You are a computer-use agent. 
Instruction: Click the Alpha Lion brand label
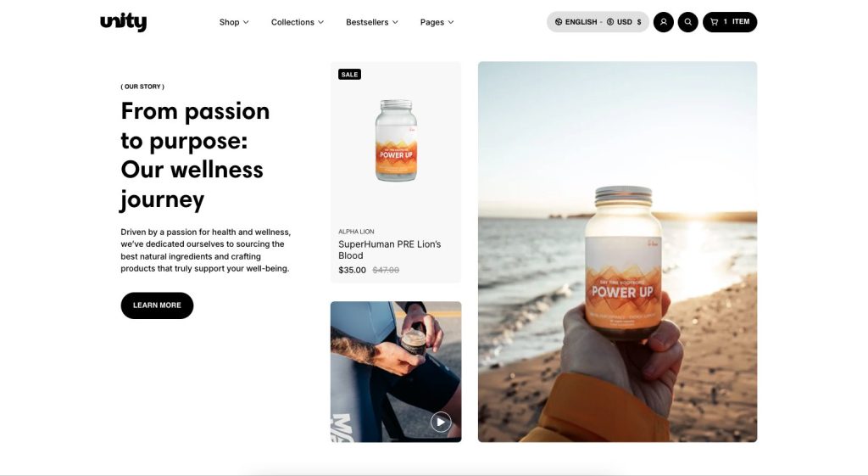point(356,232)
